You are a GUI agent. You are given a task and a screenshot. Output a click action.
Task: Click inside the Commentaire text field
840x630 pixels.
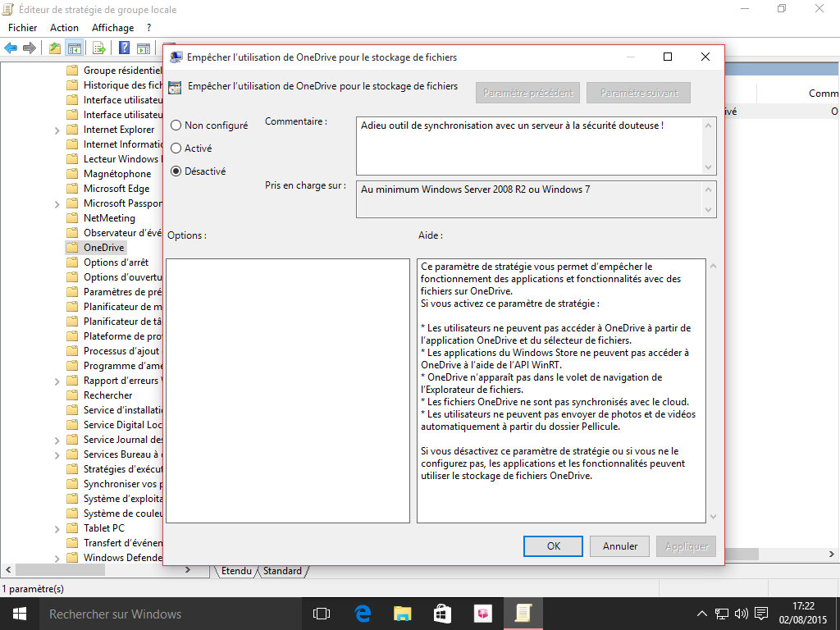(x=529, y=145)
